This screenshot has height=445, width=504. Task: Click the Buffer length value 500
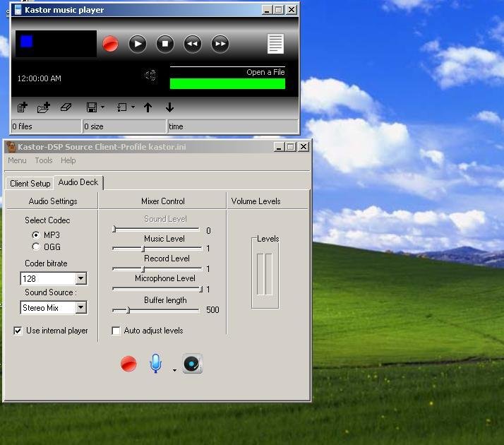pos(212,309)
